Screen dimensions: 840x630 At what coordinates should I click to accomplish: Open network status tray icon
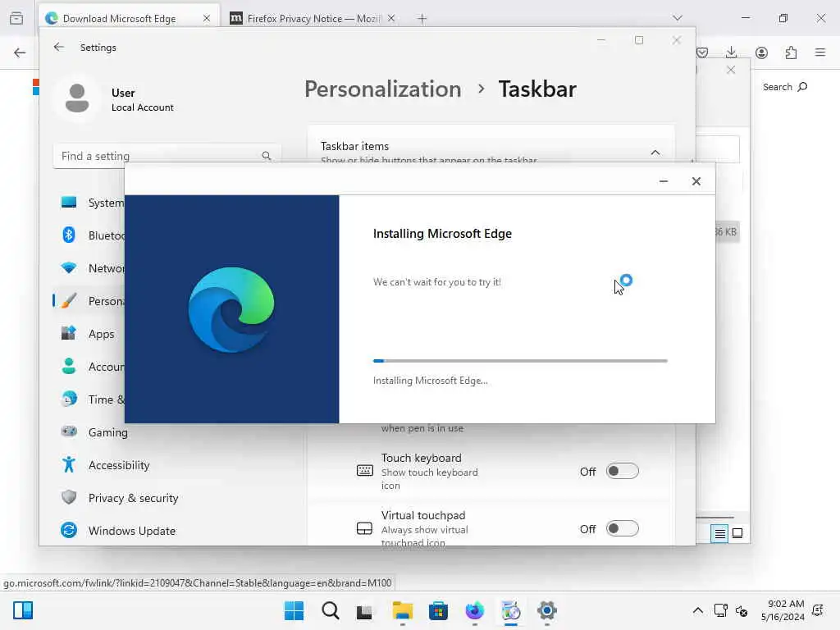pyautogui.click(x=720, y=610)
